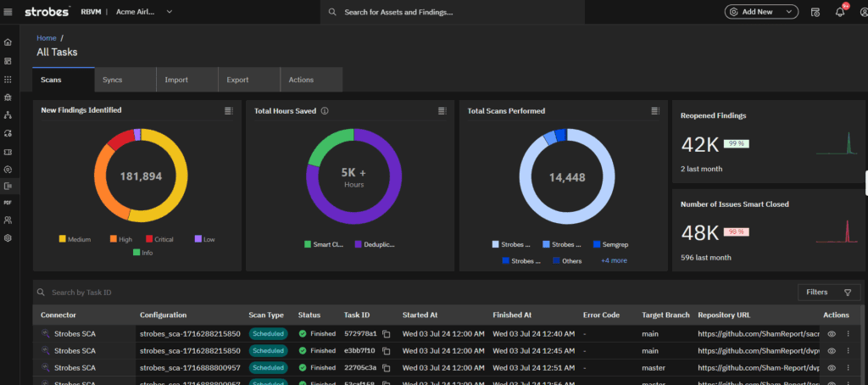View first scan row using eye icon
The width and height of the screenshot is (868, 385).
pos(832,334)
